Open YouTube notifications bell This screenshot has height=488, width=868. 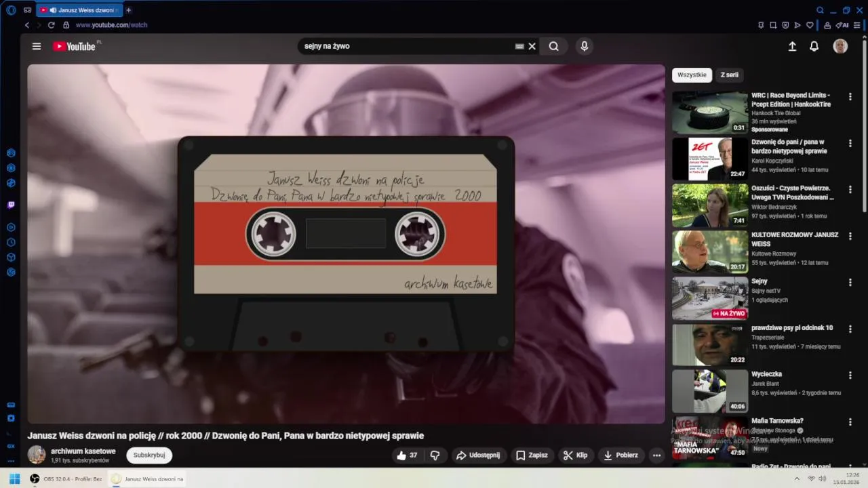[814, 46]
